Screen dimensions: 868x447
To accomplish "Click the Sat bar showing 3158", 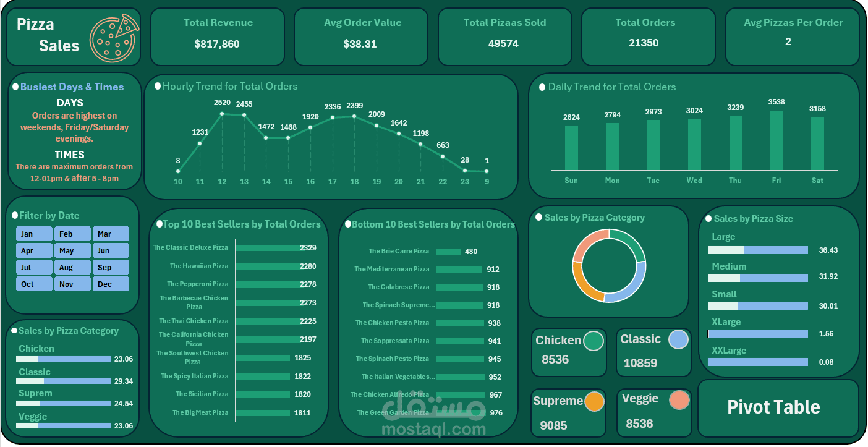I will (817, 143).
